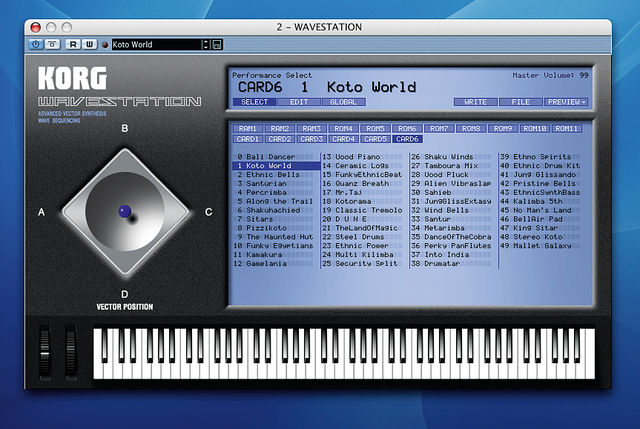Screen dimensions: 640x429
Task: Select performance 5 Along the Trail
Action: click(x=276, y=201)
